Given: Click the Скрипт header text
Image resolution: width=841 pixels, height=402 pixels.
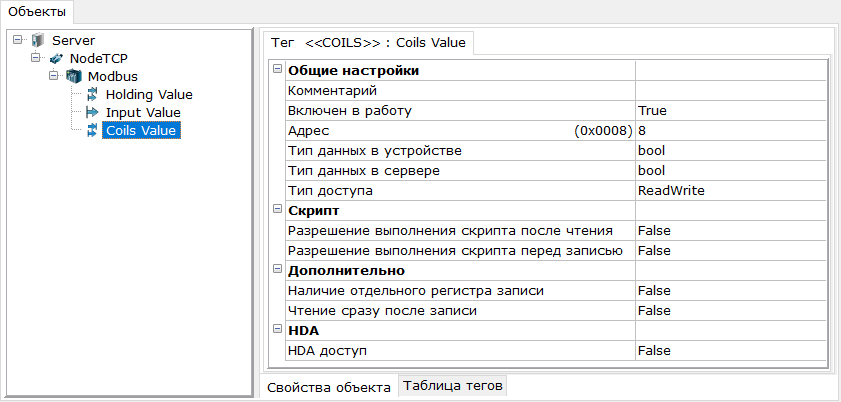Looking at the screenshot, I should point(314,211).
